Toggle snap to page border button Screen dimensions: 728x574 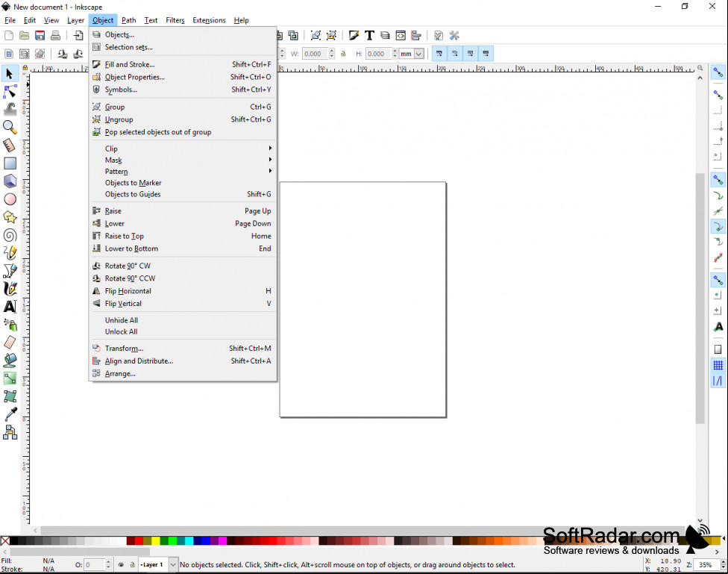coord(718,349)
